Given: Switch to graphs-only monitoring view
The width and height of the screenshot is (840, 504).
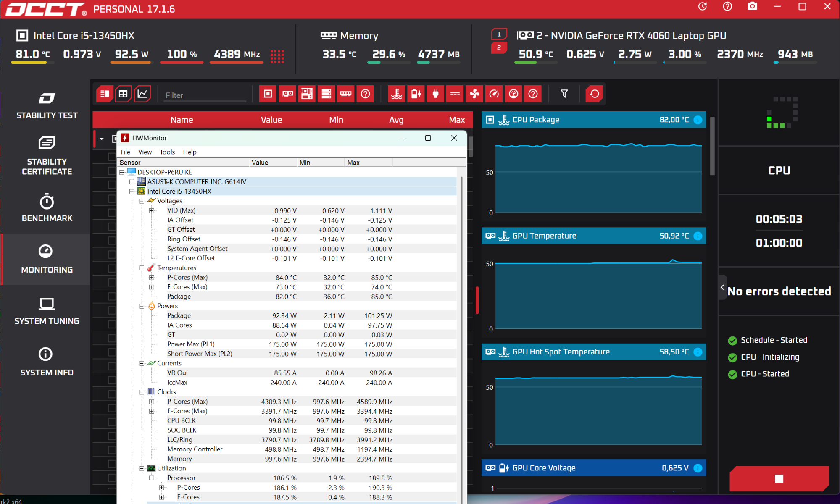Looking at the screenshot, I should click(142, 94).
